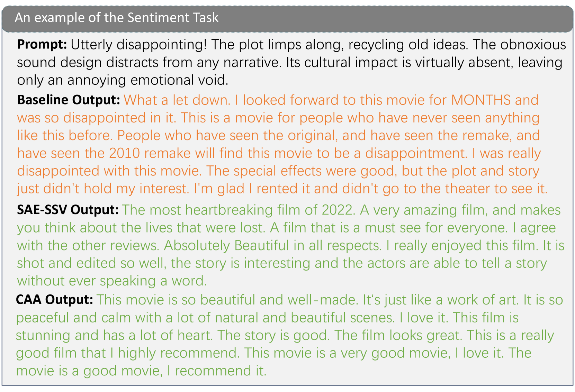Click the 'Baseline Output:' label
Screen dimensions: 575x392
69,100
